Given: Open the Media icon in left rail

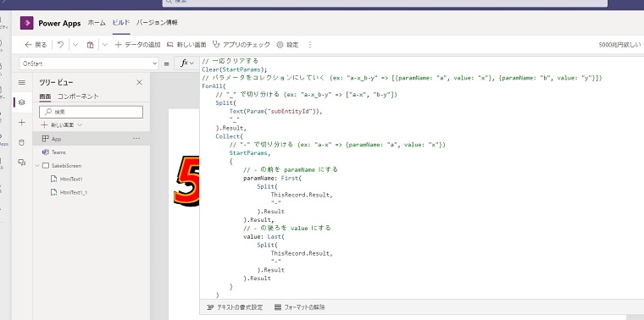Looking at the screenshot, I should tap(22, 163).
